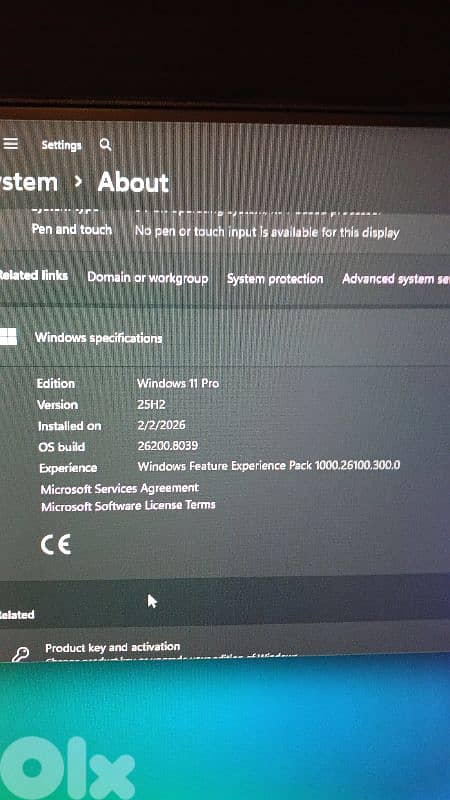The height and width of the screenshot is (800, 450).
Task: Open Microsoft Services Agreement
Action: [119, 489]
